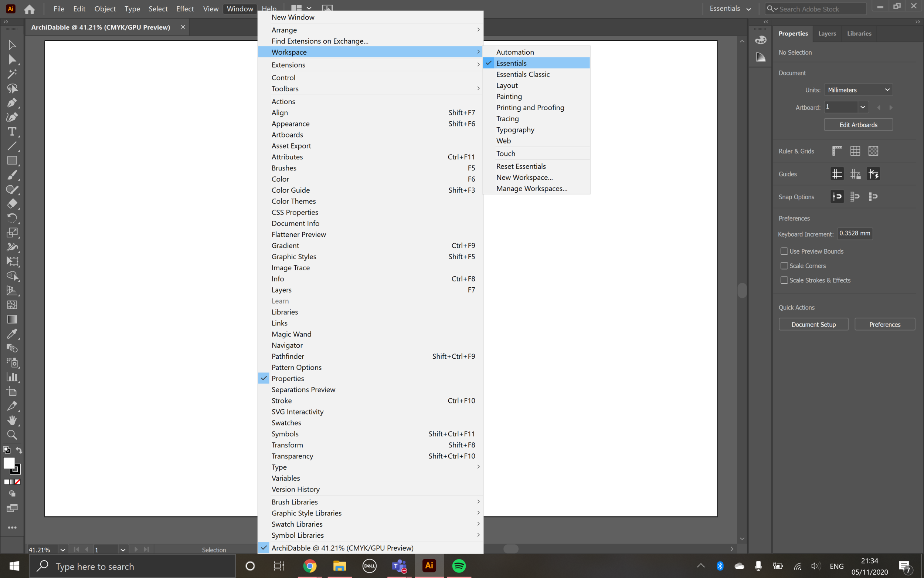
Task: Expand the Brush Libraries submenu
Action: pos(370,502)
